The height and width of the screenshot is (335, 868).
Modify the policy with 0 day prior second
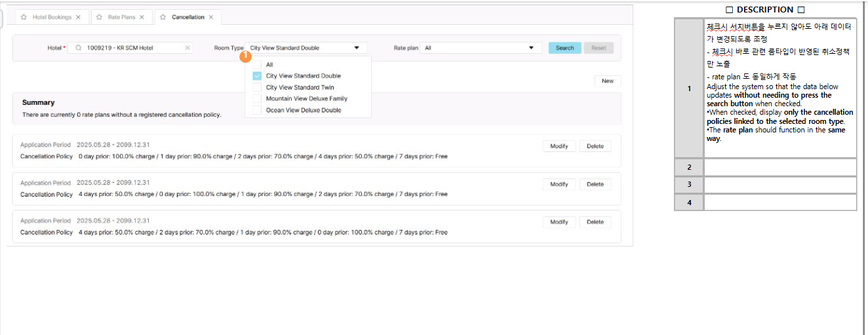click(x=559, y=184)
